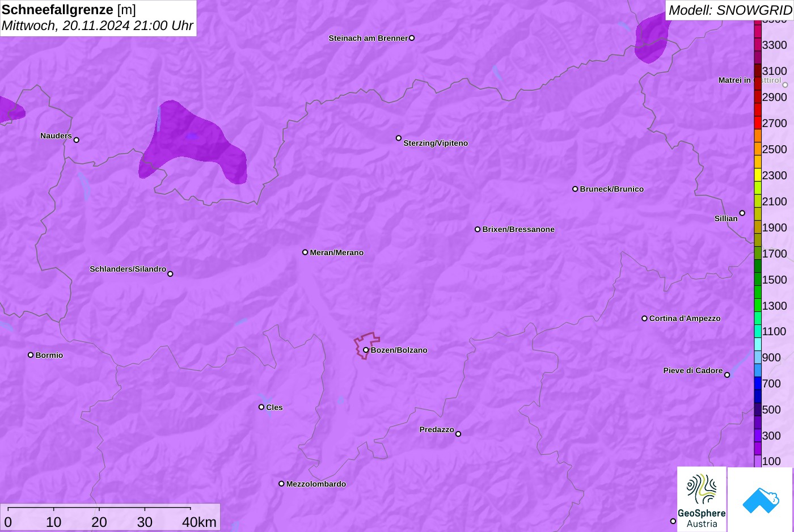The height and width of the screenshot is (532, 794).
Task: Click the Mezzolombardo town label
Action: pyautogui.click(x=316, y=484)
